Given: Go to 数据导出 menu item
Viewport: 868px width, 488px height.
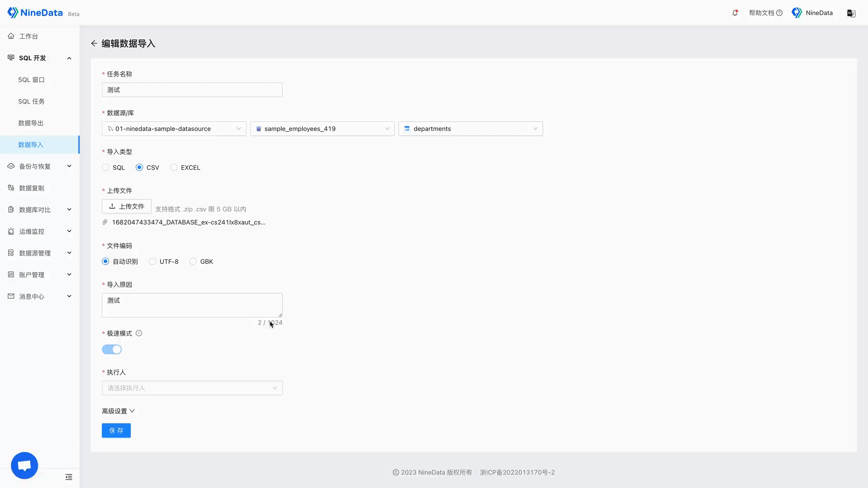Looking at the screenshot, I should click(x=31, y=123).
